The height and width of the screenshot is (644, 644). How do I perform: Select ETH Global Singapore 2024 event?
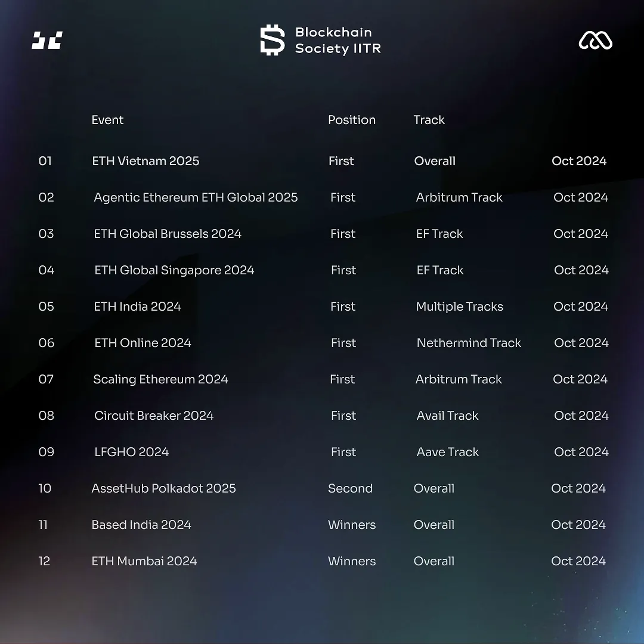(x=174, y=270)
